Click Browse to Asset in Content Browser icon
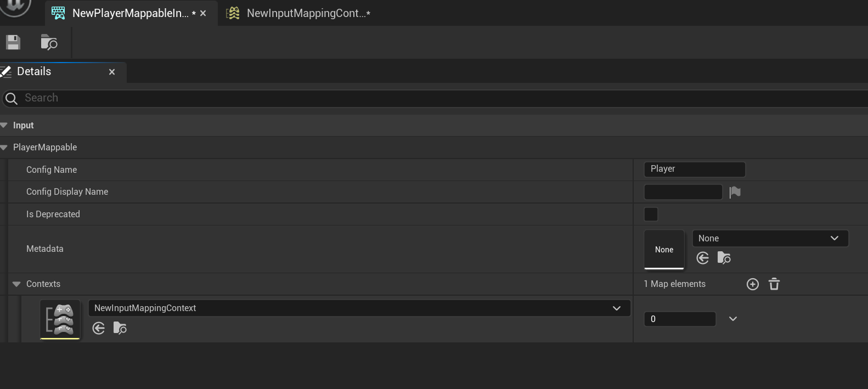The image size is (868, 389). click(x=49, y=43)
